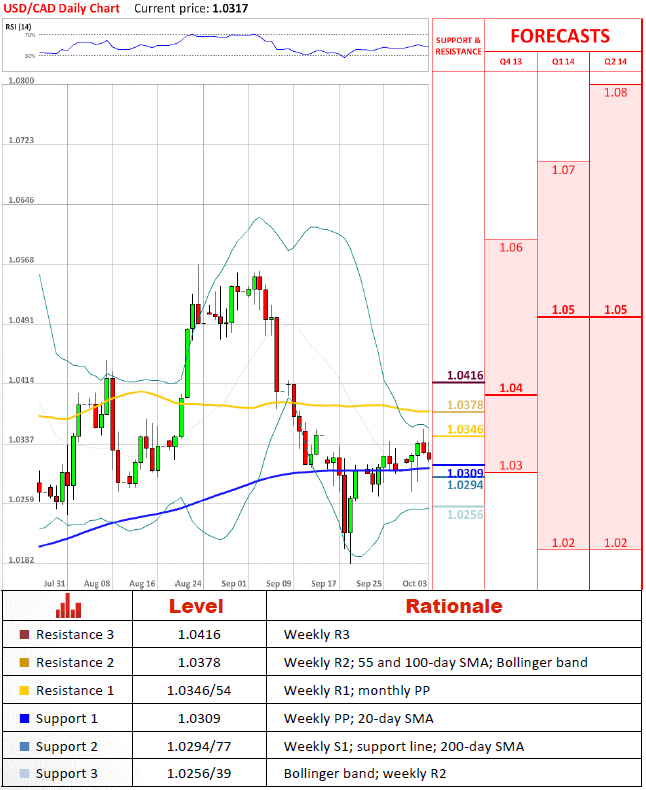646x790 pixels.
Task: Click the FORECASTS heading
Action: click(560, 36)
